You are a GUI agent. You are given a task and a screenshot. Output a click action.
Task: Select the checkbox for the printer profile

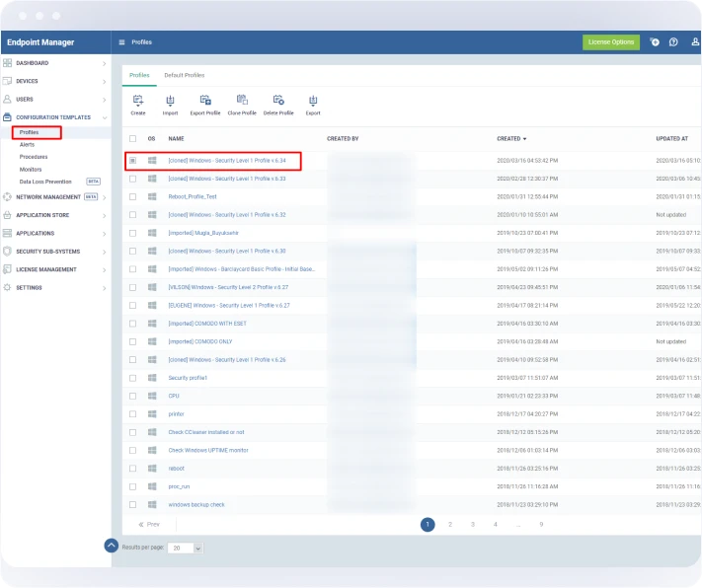pyautogui.click(x=133, y=414)
